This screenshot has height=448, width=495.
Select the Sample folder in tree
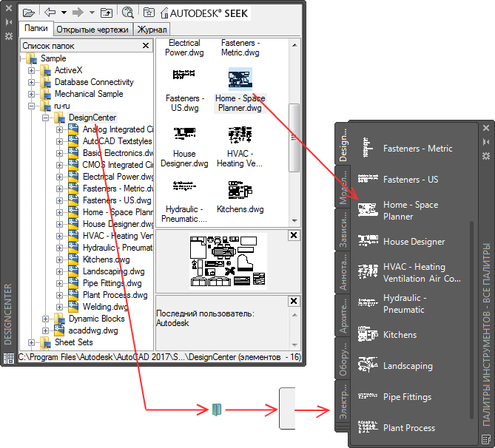(53, 58)
